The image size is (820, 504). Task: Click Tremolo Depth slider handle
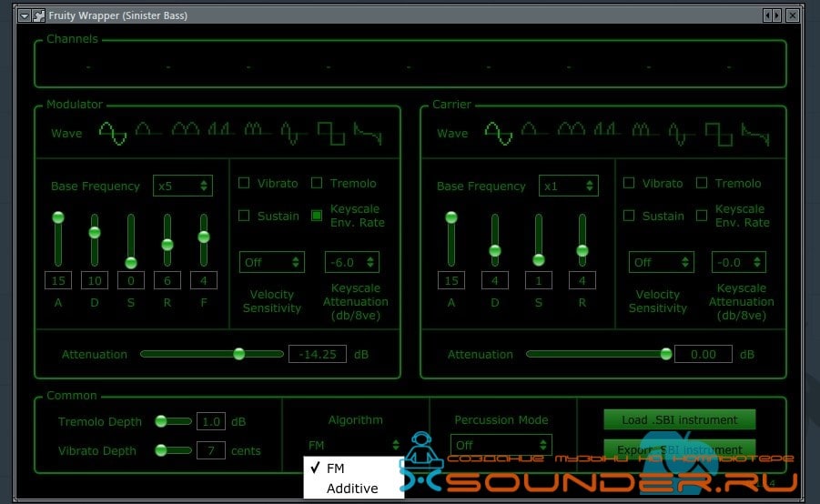(x=161, y=421)
